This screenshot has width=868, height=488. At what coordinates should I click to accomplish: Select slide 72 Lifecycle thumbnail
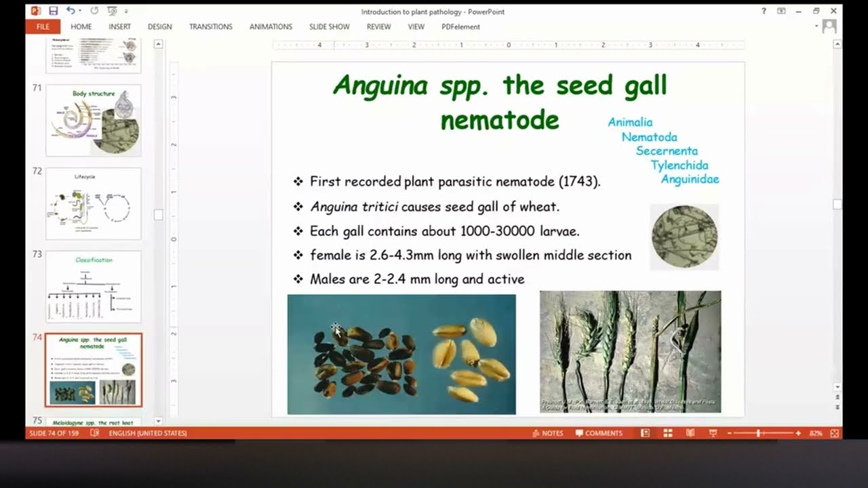(94, 203)
